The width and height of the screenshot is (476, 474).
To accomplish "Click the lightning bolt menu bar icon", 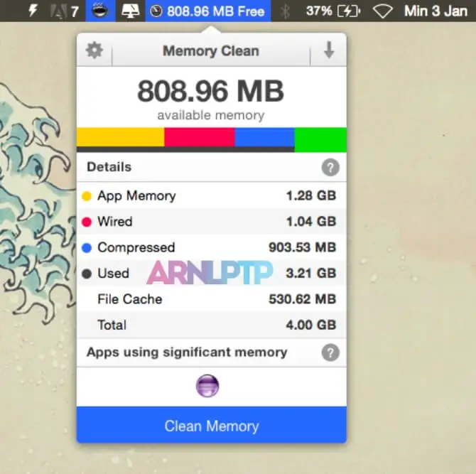I will (33, 11).
